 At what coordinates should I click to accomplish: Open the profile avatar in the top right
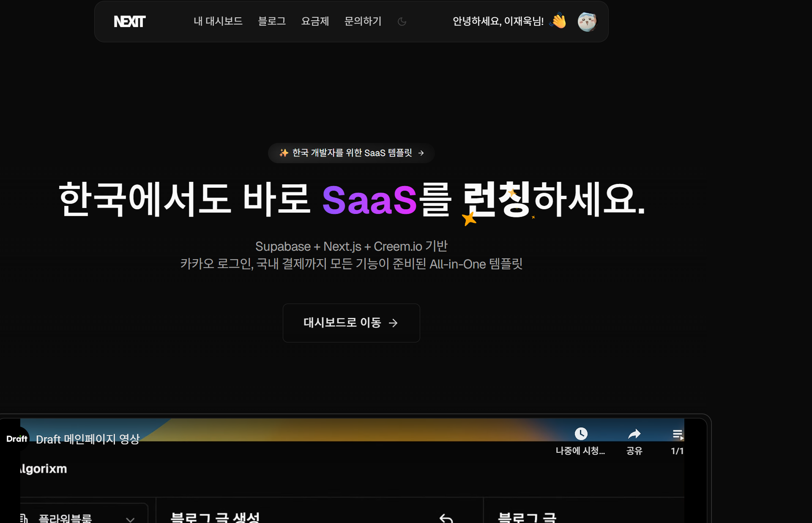coord(588,21)
